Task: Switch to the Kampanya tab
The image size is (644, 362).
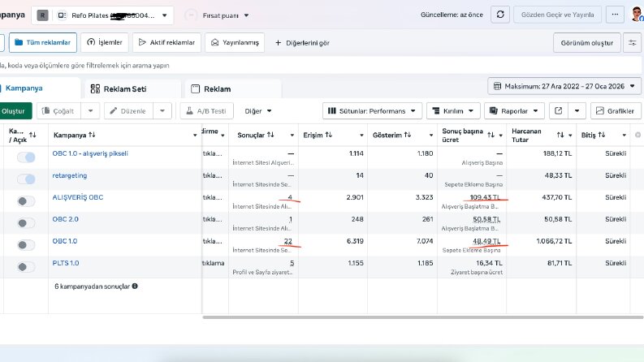Action: pos(39,88)
